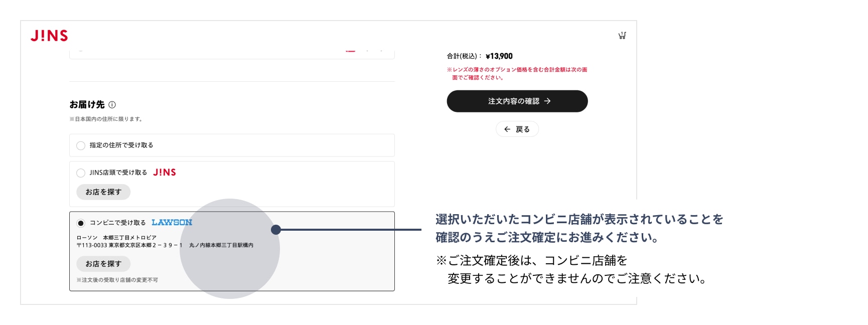Viewport: 868px width, 325px height.
Task: Select 指定の住所で受け取る radio option
Action: point(81,145)
